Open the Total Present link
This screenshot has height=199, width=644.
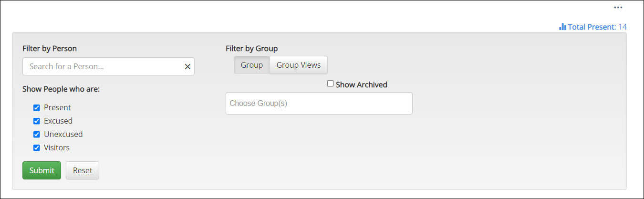tap(592, 27)
